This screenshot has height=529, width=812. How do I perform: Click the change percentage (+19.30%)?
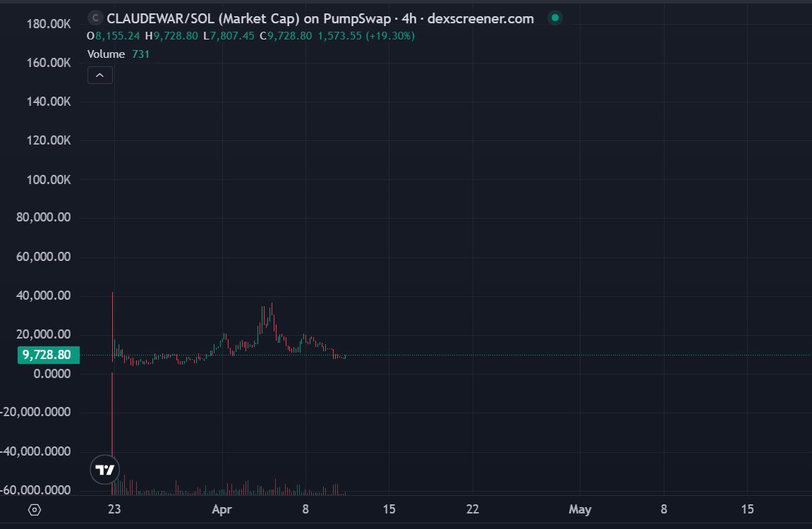(390, 36)
